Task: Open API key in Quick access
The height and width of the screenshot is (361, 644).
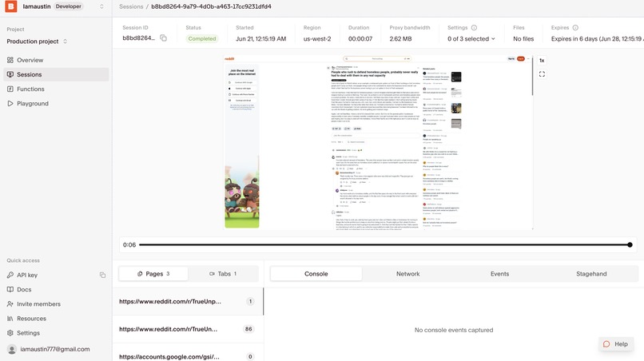Action: pos(27,276)
